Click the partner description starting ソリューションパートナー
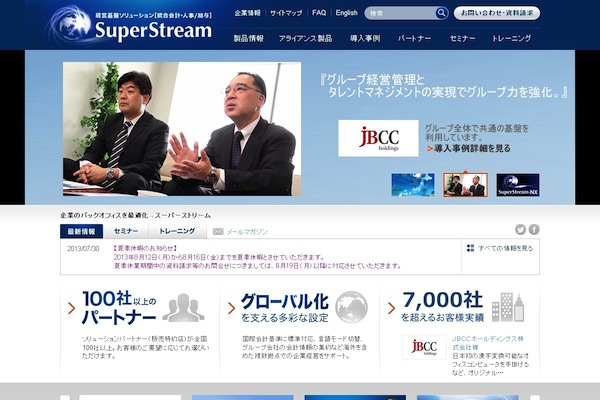The height and width of the screenshot is (400, 600). pyautogui.click(x=145, y=348)
